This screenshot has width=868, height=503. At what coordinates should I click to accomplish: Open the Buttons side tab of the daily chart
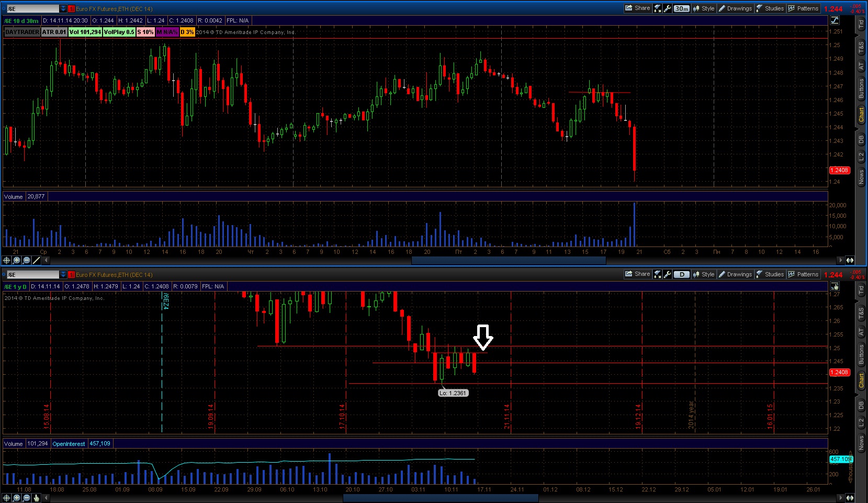pos(861,354)
